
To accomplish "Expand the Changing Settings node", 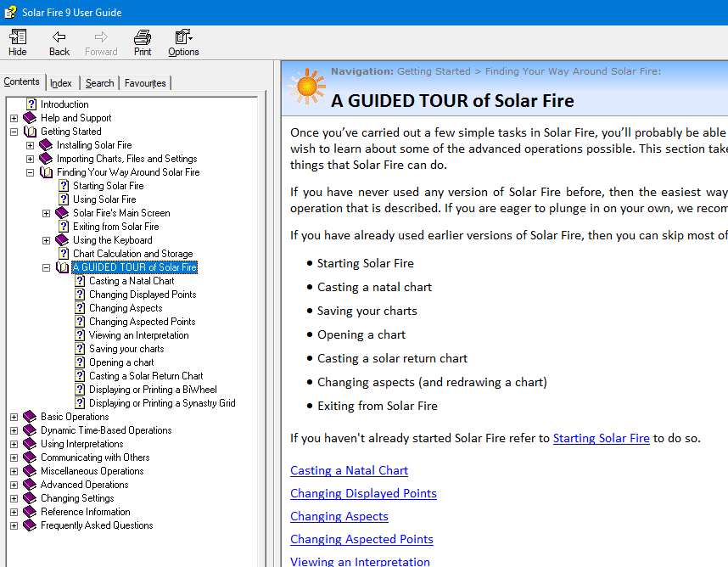I will (x=14, y=498).
